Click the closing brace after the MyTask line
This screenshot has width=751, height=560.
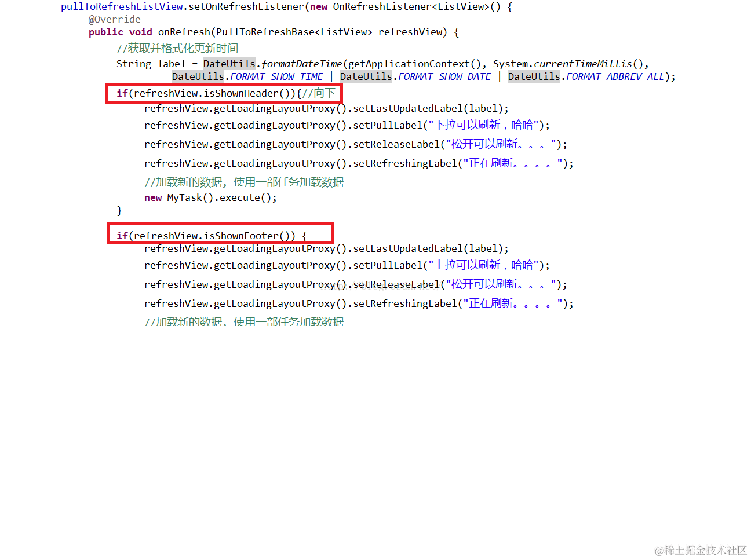coord(119,211)
